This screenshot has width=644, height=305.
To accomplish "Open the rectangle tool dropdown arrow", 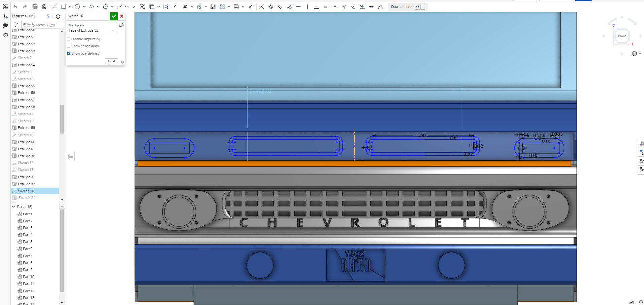I will click(70, 7).
